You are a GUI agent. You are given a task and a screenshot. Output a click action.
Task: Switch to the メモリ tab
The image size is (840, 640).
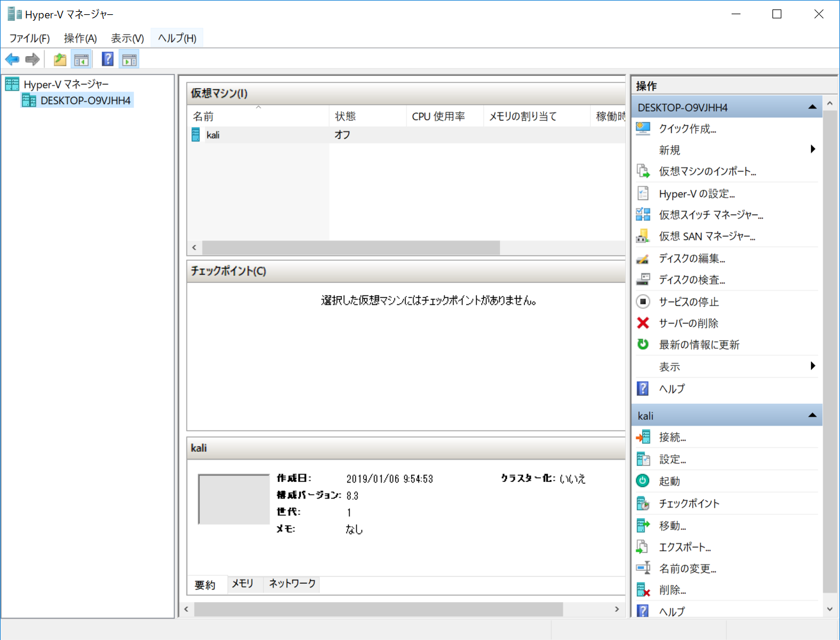242,584
